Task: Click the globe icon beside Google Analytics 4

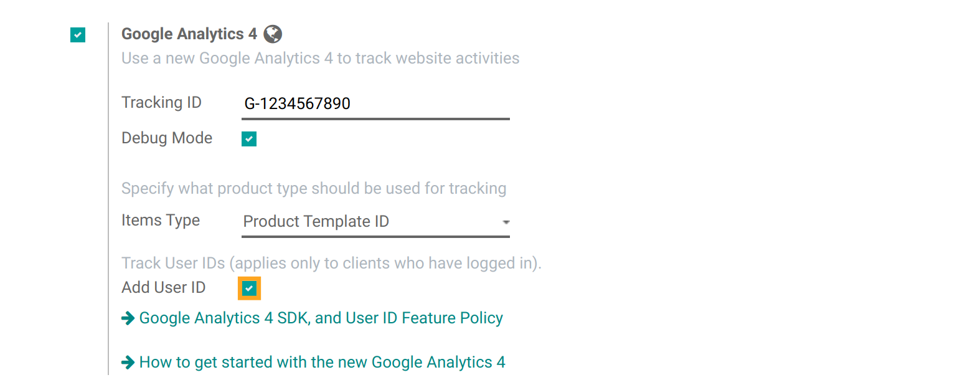Action: click(x=273, y=34)
